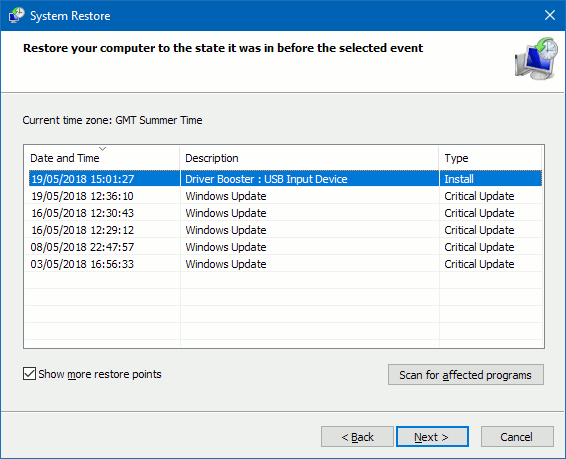Select restore point dated 08/05/2018 22:47:57
This screenshot has width=566, height=459.
coord(285,247)
